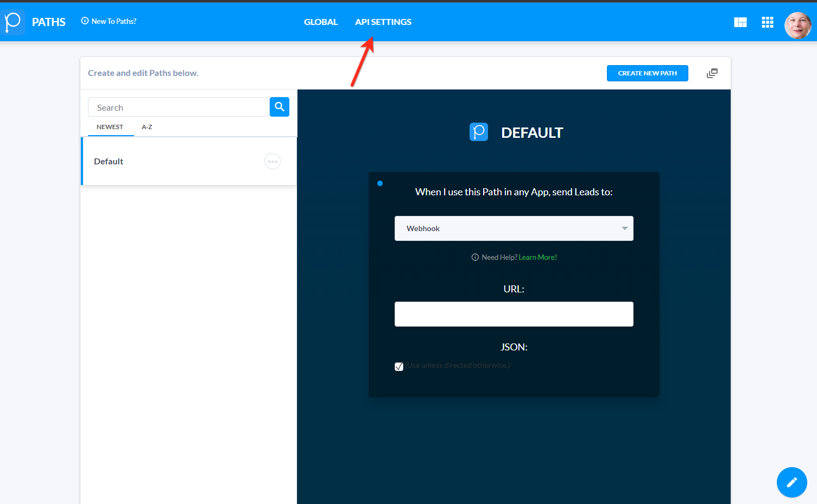Open the GLOBAL menu item

[x=321, y=22]
